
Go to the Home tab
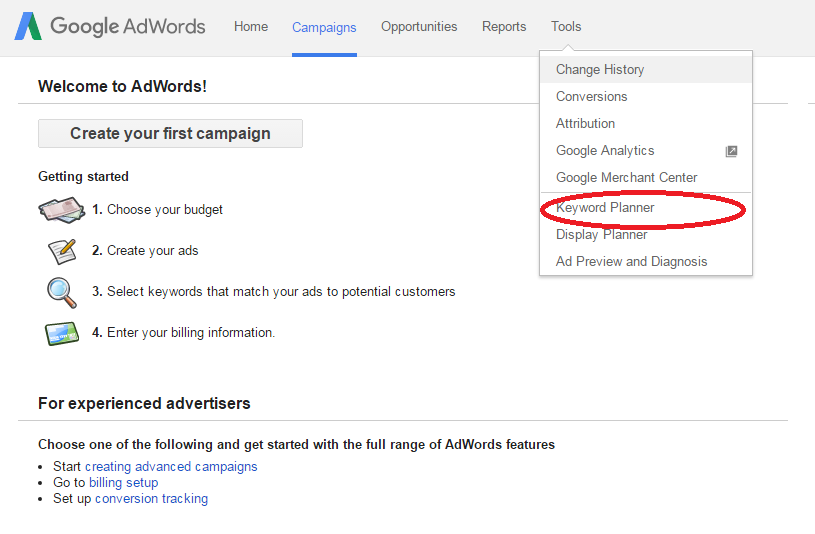click(x=251, y=27)
